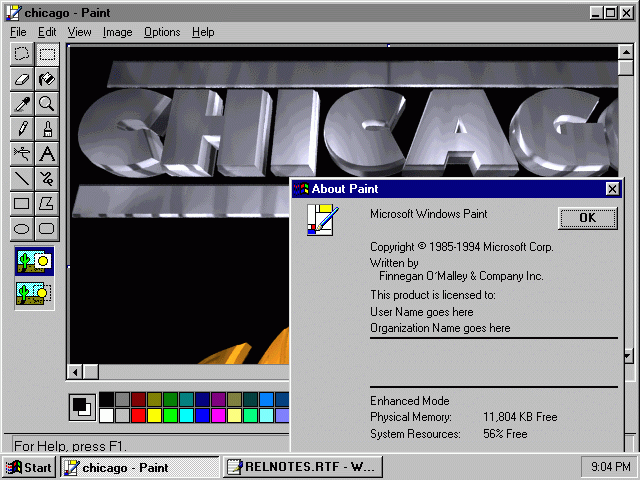Click '11,804 KB Free' memory value
Viewport: 640px width, 480px height.
pyautogui.click(x=520, y=417)
